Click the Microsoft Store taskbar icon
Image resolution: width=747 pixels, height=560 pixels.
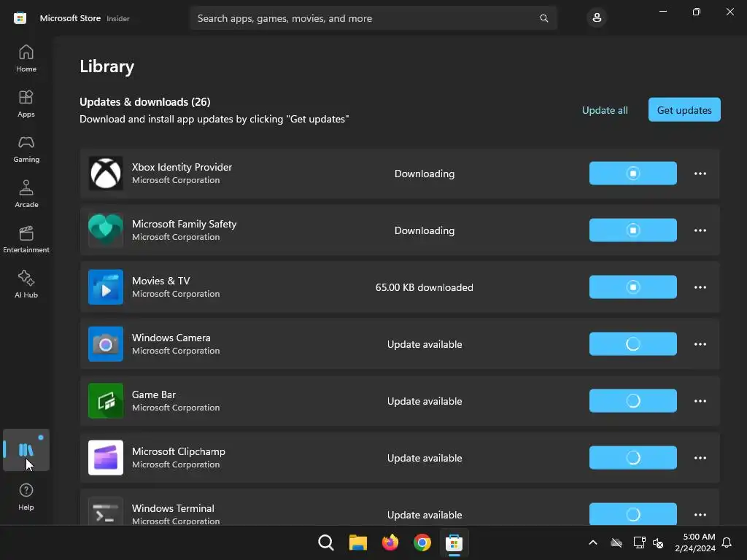(454, 542)
